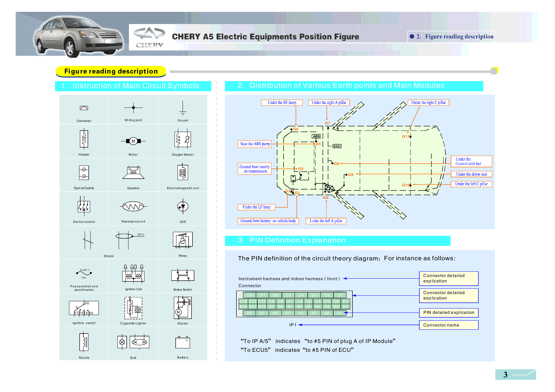Viewport: 555px width, 392px height.
Task: Click the yellow 'Figure reading description' title
Action: (111, 71)
